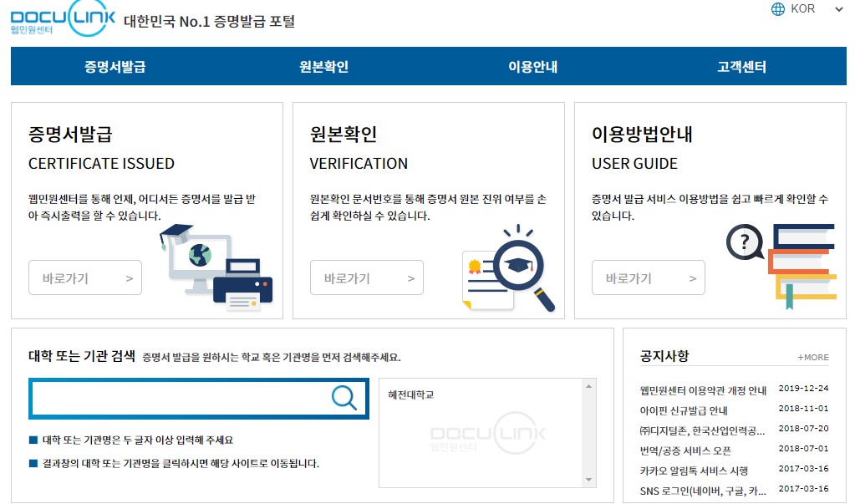This screenshot has width=855, height=504.
Task: Open the KOR language dropdown
Action: click(x=807, y=9)
